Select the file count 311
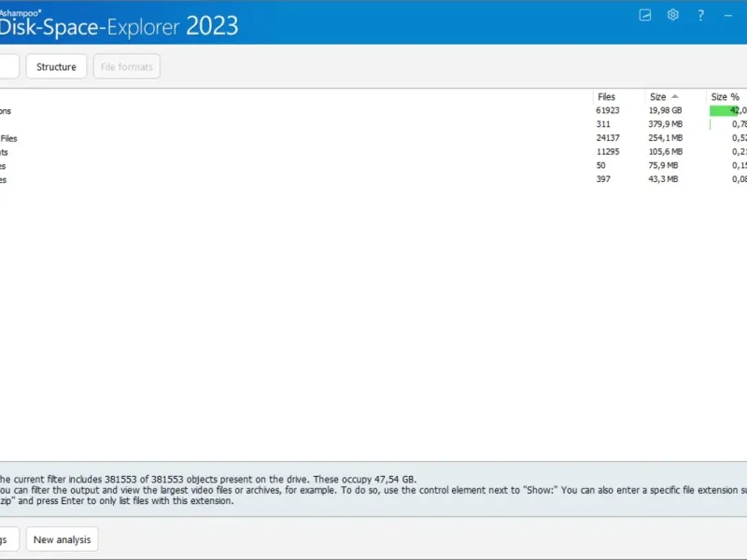The height and width of the screenshot is (560, 747). pos(603,124)
